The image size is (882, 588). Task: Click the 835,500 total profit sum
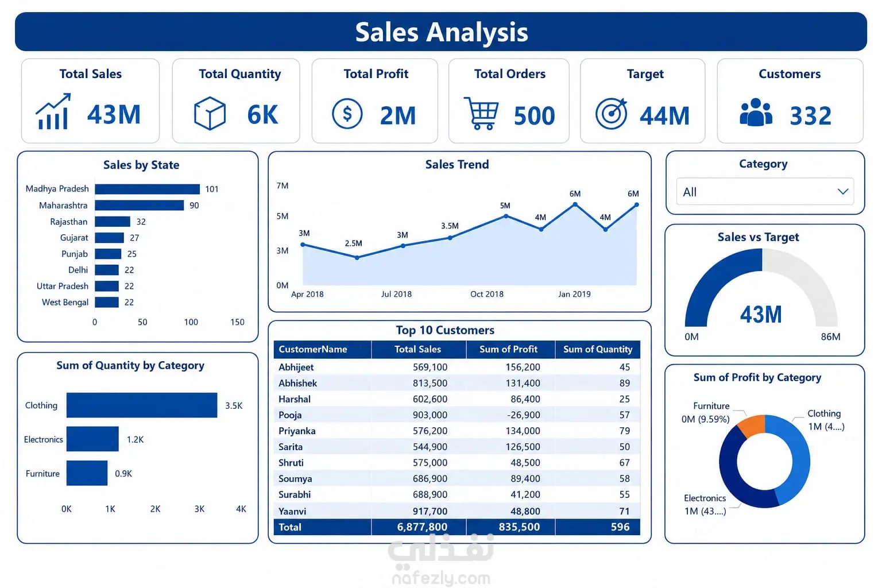point(519,527)
